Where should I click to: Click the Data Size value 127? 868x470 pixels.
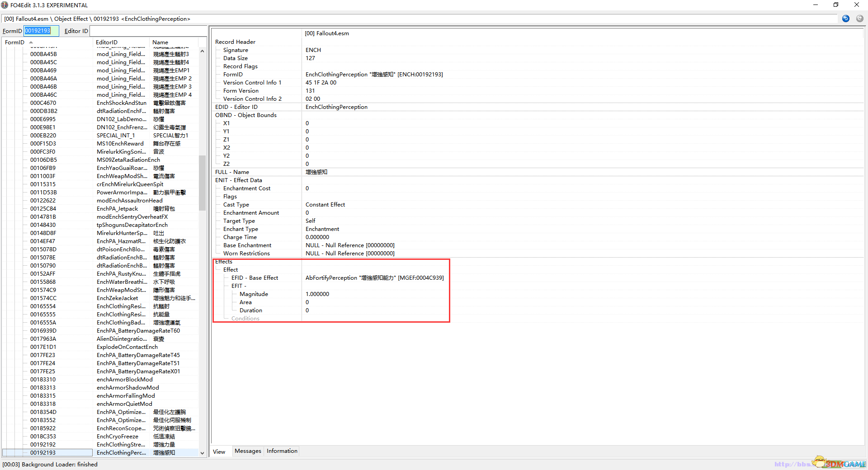[310, 58]
